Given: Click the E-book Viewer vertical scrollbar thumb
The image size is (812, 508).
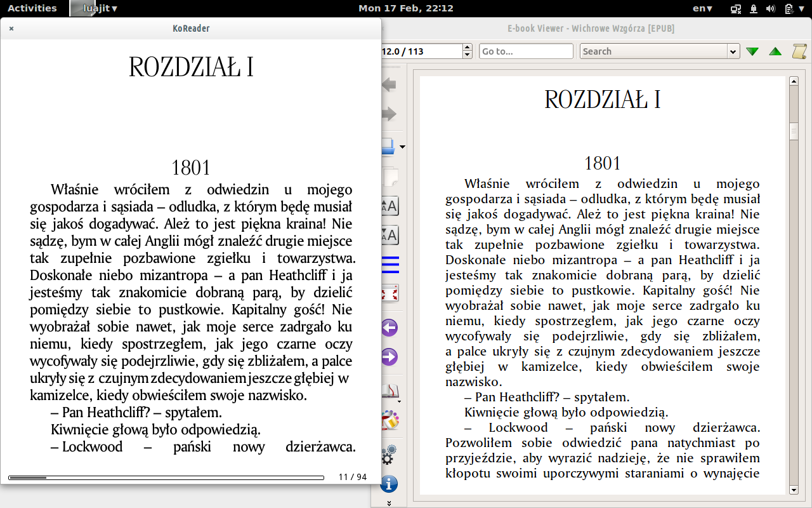Looking at the screenshot, I should (x=793, y=131).
